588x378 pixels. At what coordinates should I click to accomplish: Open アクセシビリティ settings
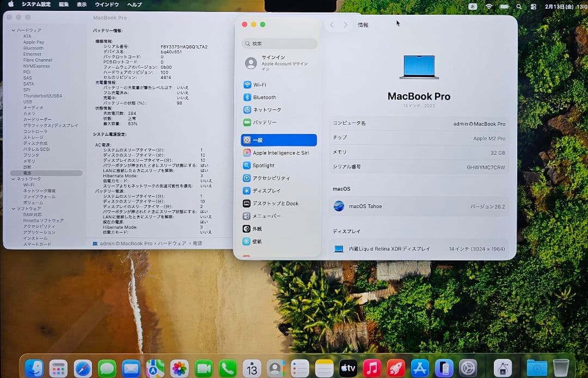(x=268, y=178)
